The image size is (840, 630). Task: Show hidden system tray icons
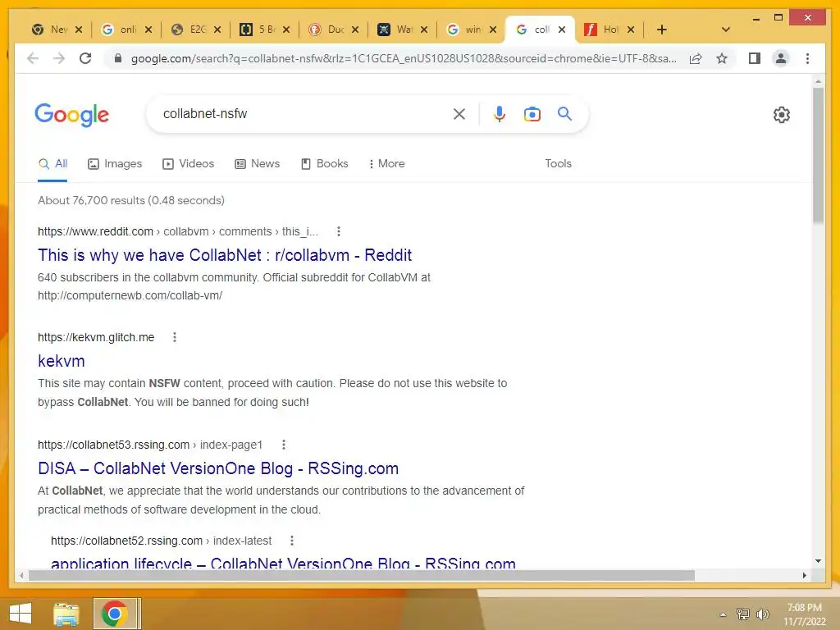point(723,614)
